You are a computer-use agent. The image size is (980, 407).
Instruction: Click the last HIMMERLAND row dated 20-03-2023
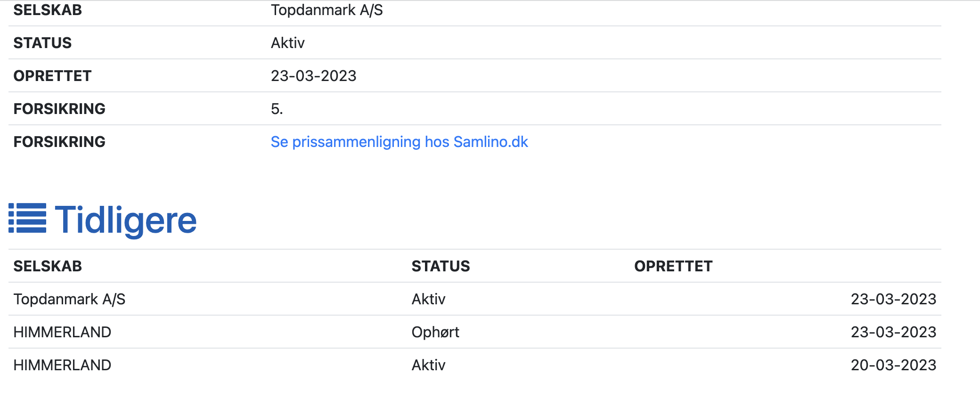pyautogui.click(x=475, y=365)
